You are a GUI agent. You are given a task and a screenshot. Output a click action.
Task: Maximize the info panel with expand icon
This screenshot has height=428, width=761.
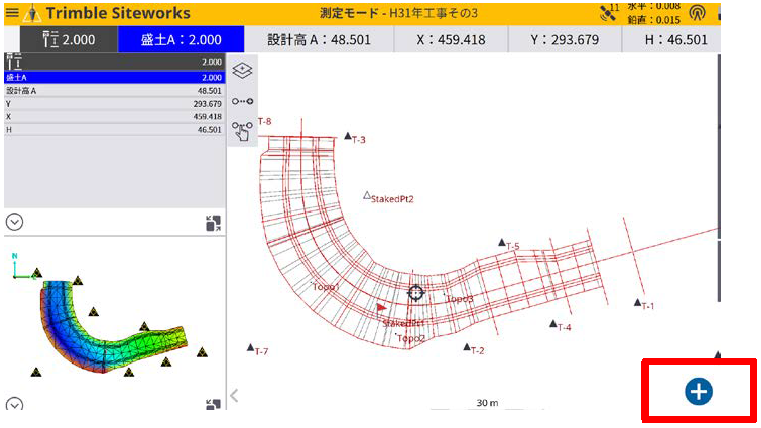pyautogui.click(x=213, y=223)
